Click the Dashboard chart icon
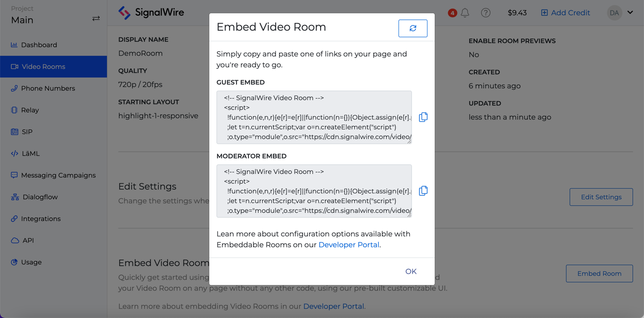This screenshot has height=318, width=644. 14,45
